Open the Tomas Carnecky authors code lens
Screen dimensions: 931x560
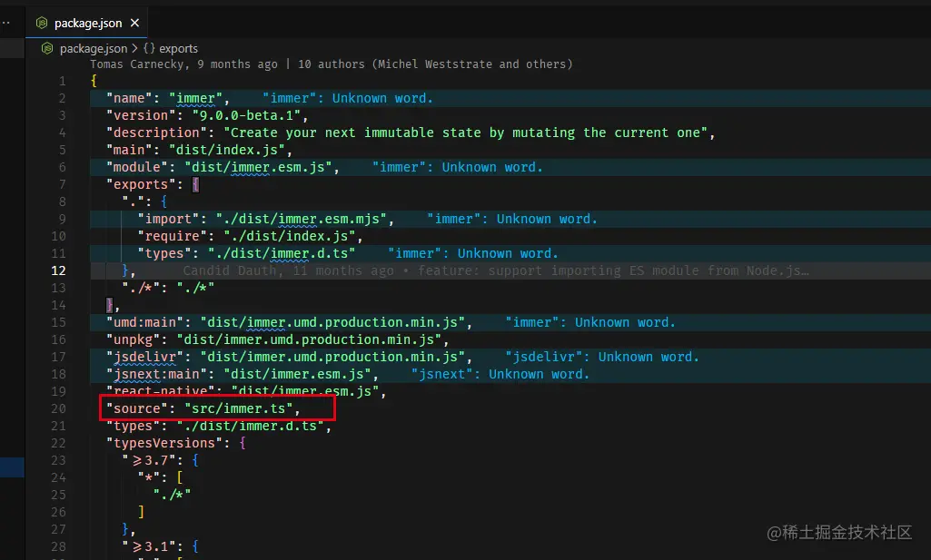332,64
